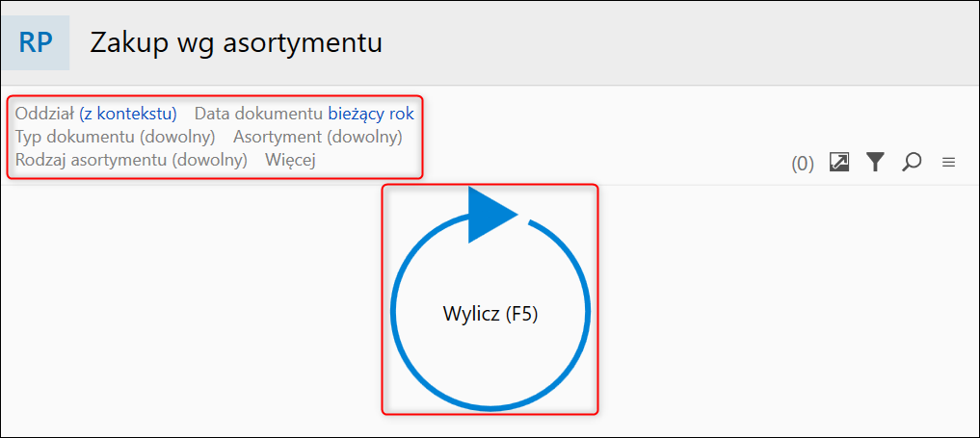
Task: Click the RP report icon
Action: coord(36,43)
